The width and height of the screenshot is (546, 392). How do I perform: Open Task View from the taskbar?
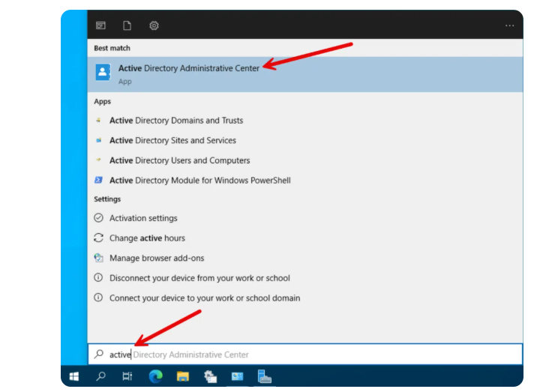pos(127,376)
